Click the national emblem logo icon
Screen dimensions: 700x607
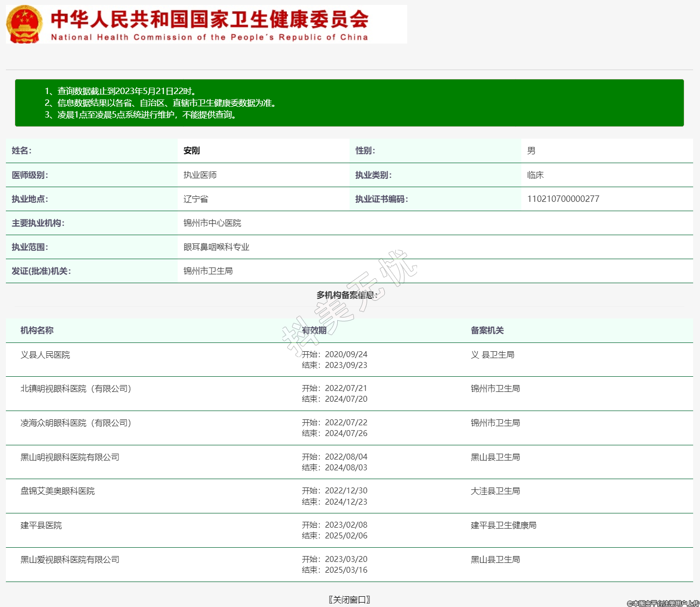(24, 24)
